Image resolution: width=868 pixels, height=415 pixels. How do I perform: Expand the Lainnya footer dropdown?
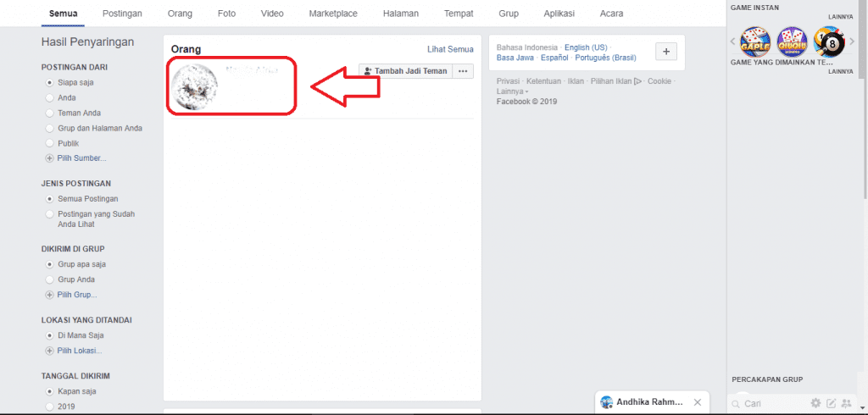click(512, 91)
